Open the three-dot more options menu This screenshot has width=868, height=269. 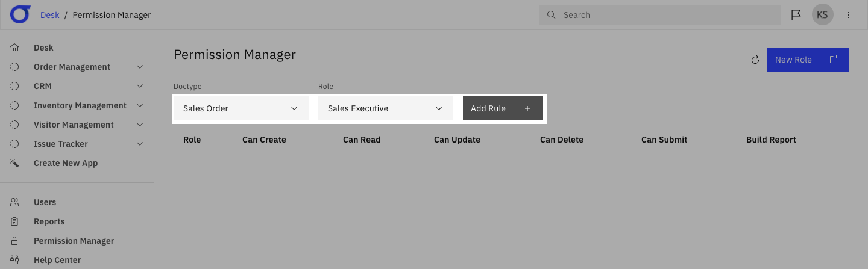tap(848, 15)
